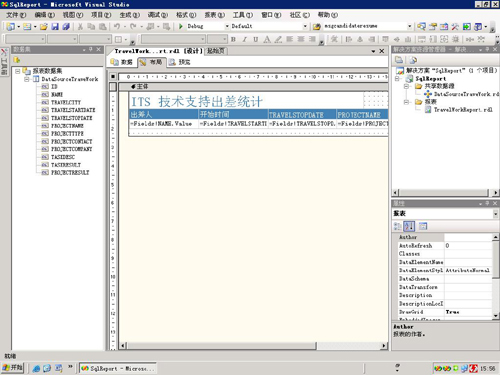Click the Underline U icon
Image resolution: width=500 pixels, height=375 pixels.
tap(255, 39)
